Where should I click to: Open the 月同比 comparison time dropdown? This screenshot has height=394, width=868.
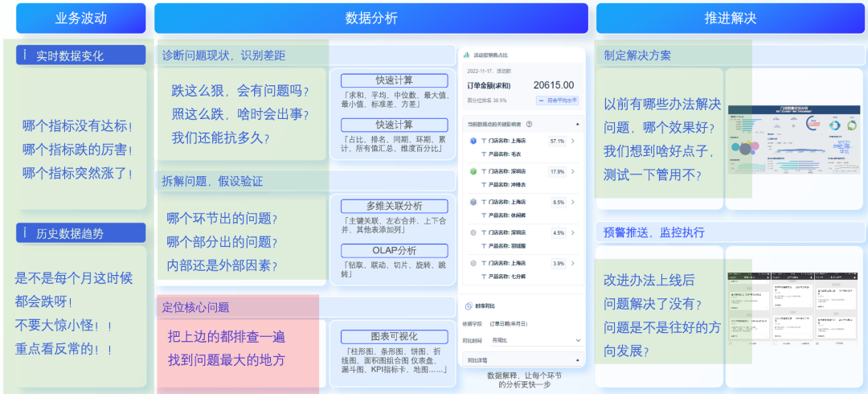pos(577,341)
